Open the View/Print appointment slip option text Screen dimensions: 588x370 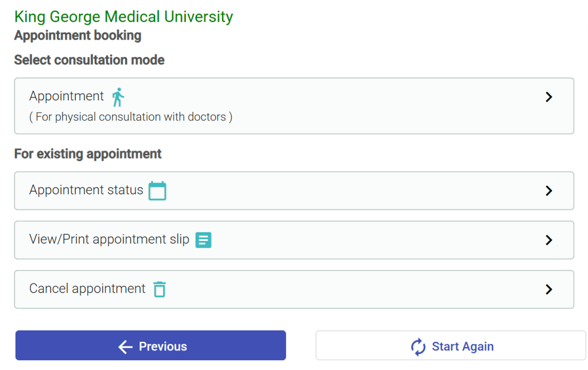pos(109,239)
